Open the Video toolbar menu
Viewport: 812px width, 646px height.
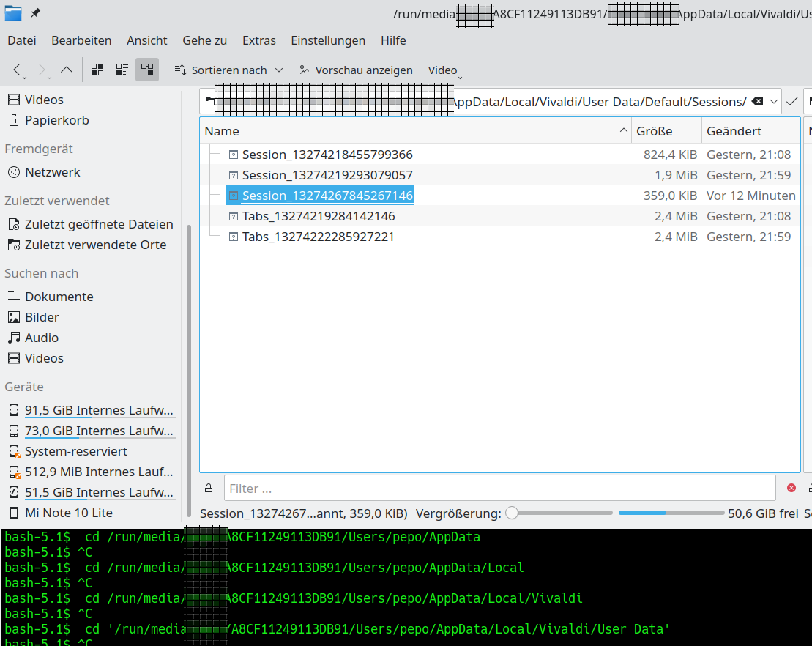pyautogui.click(x=444, y=70)
